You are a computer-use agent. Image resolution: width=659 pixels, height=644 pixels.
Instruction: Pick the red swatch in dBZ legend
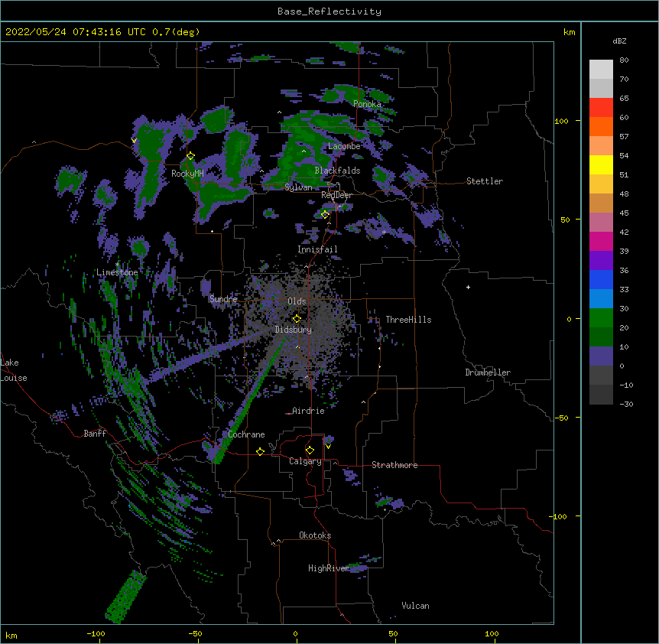601,107
